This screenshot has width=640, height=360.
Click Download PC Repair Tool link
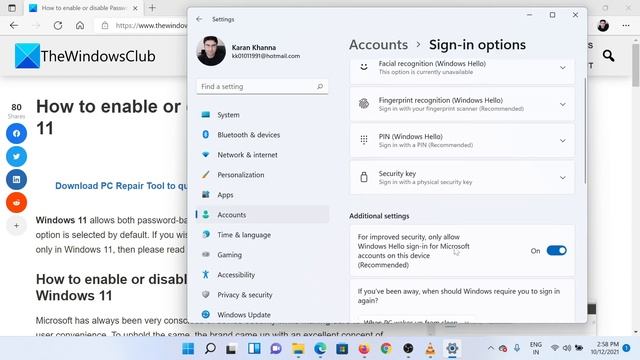click(121, 186)
